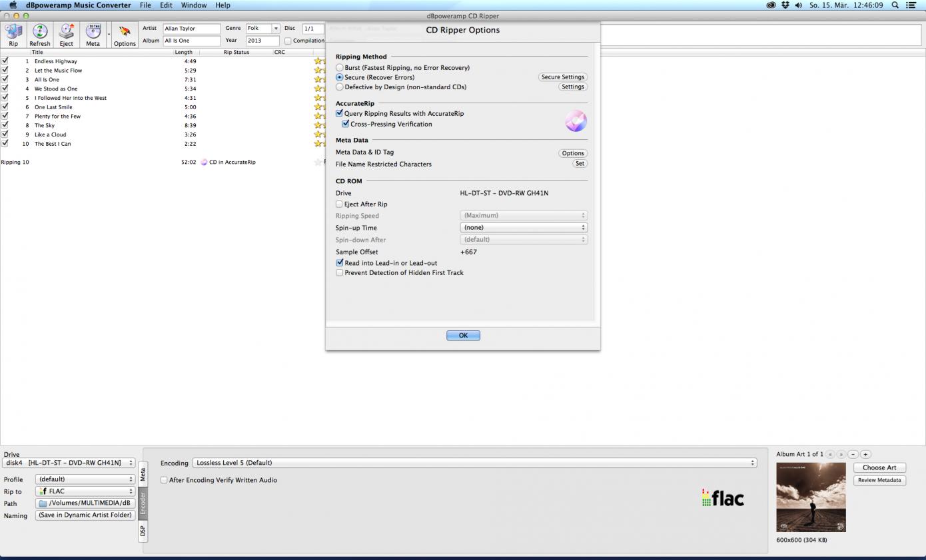Click the AccurateRip logo icon

pyautogui.click(x=576, y=121)
